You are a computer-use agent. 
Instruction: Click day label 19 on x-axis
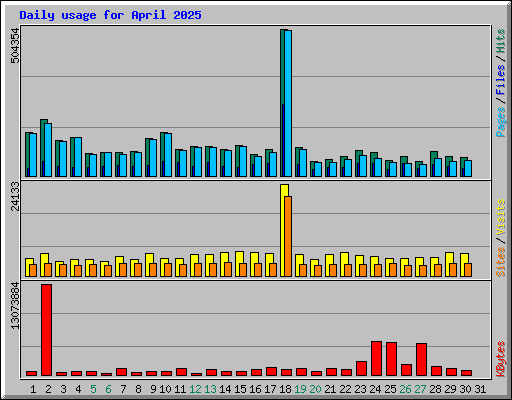[300, 389]
